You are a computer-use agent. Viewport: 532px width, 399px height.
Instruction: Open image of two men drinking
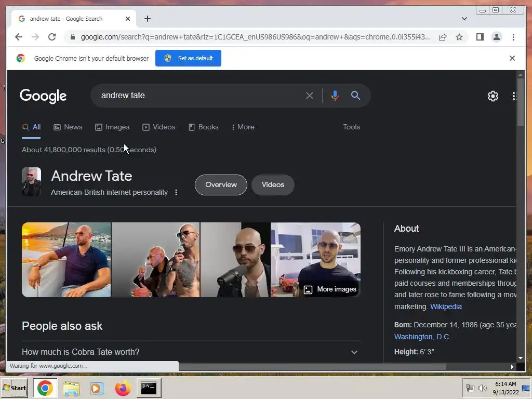coord(156,260)
